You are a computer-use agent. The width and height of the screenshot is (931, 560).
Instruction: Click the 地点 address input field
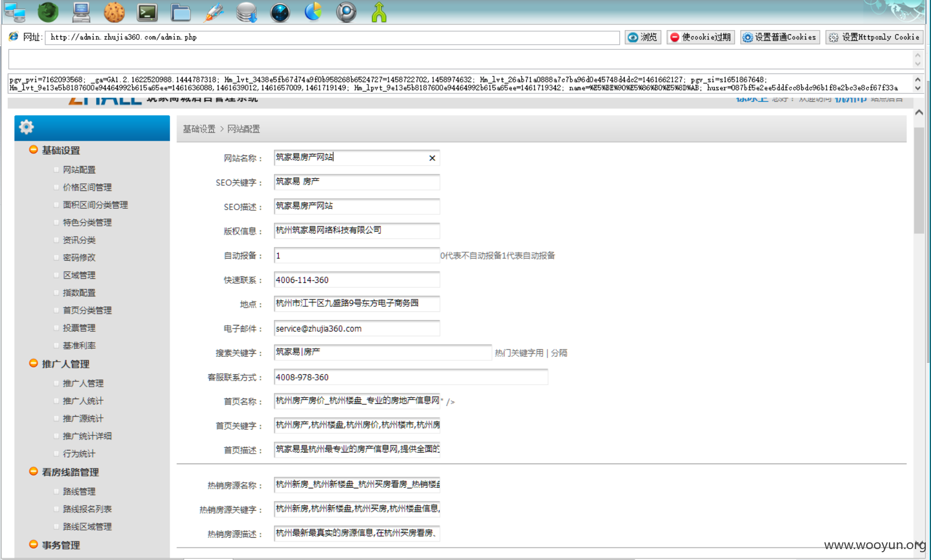[357, 304]
